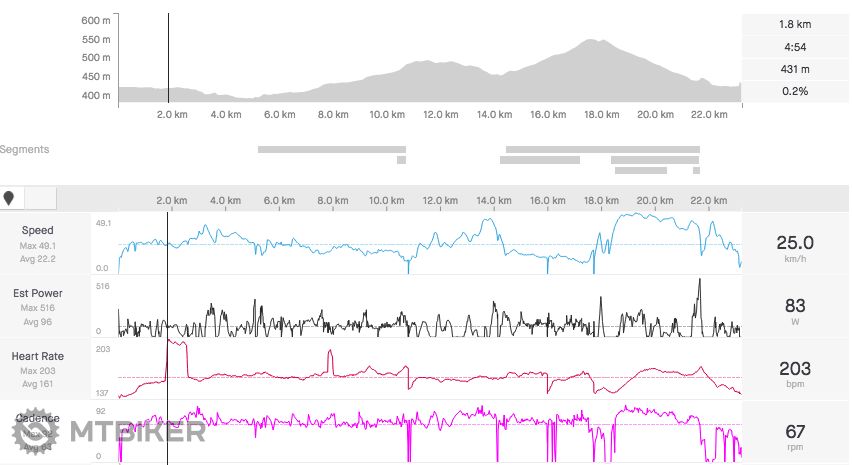
Task: Click the 10.0 km mark on elevation axis
Action: [x=386, y=115]
